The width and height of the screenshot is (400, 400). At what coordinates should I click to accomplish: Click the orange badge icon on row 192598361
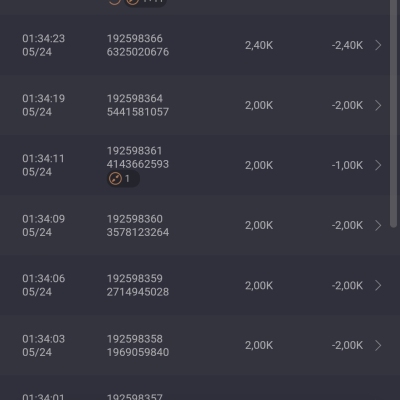[x=115, y=179]
